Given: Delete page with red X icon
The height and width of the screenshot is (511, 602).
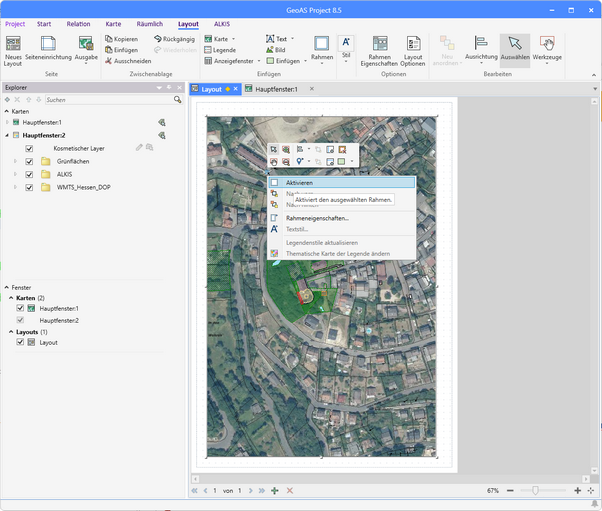Looking at the screenshot, I should [x=290, y=491].
